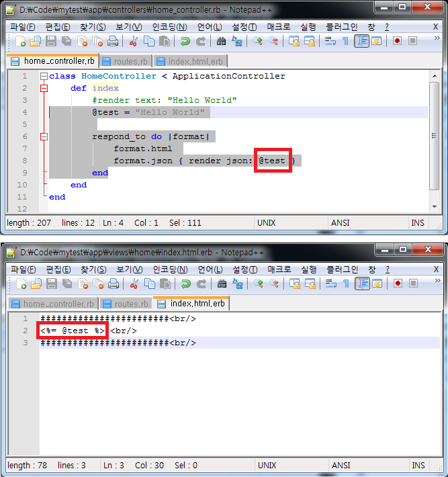The width and height of the screenshot is (448, 477).
Task: Collapse def index fold on line 2
Action: pyautogui.click(x=44, y=88)
